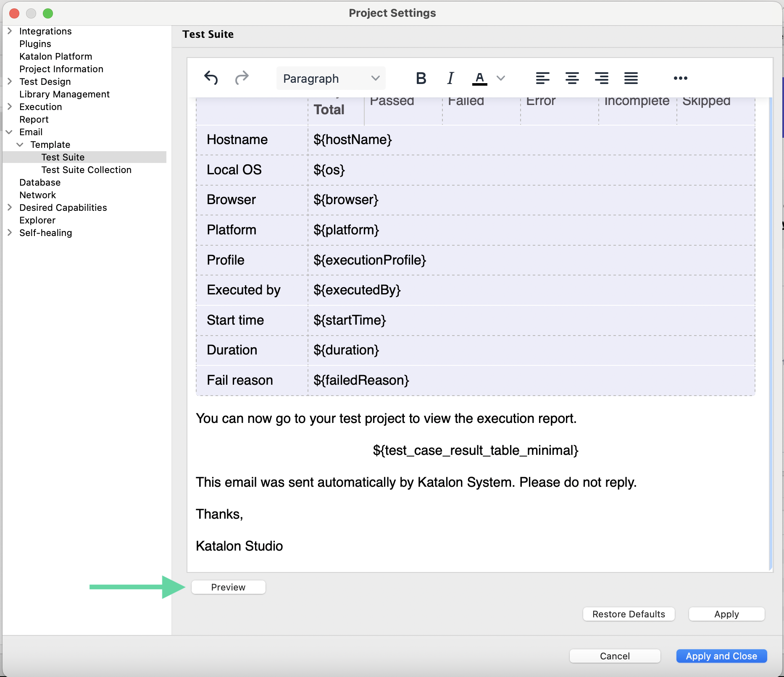Click the ${os} value cell
The width and height of the screenshot is (784, 677).
[531, 170]
